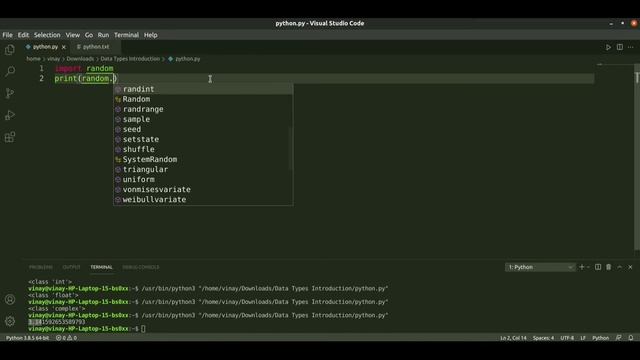Kill the terminal with trash icon

(609, 267)
